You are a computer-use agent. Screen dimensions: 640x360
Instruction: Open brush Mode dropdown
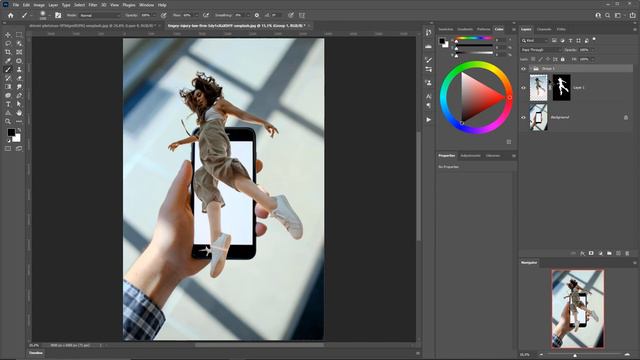pos(100,15)
